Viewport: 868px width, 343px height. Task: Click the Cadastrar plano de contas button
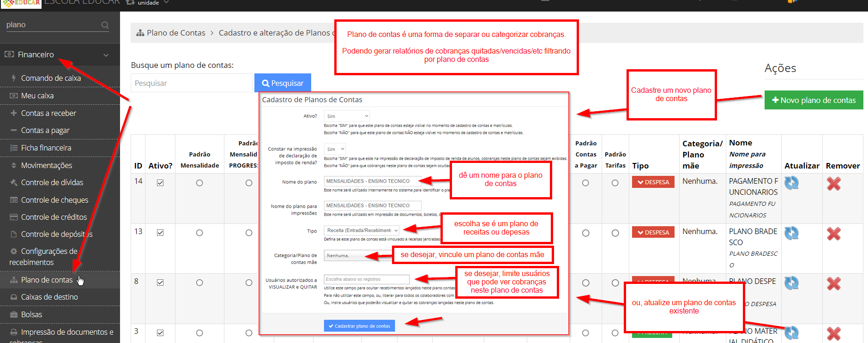[359, 326]
